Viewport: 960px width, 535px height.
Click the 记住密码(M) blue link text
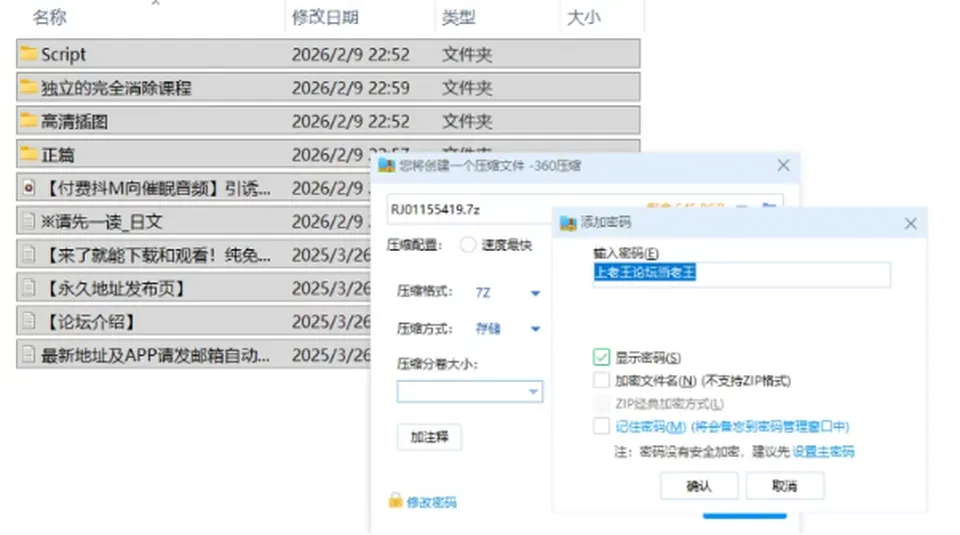732,427
